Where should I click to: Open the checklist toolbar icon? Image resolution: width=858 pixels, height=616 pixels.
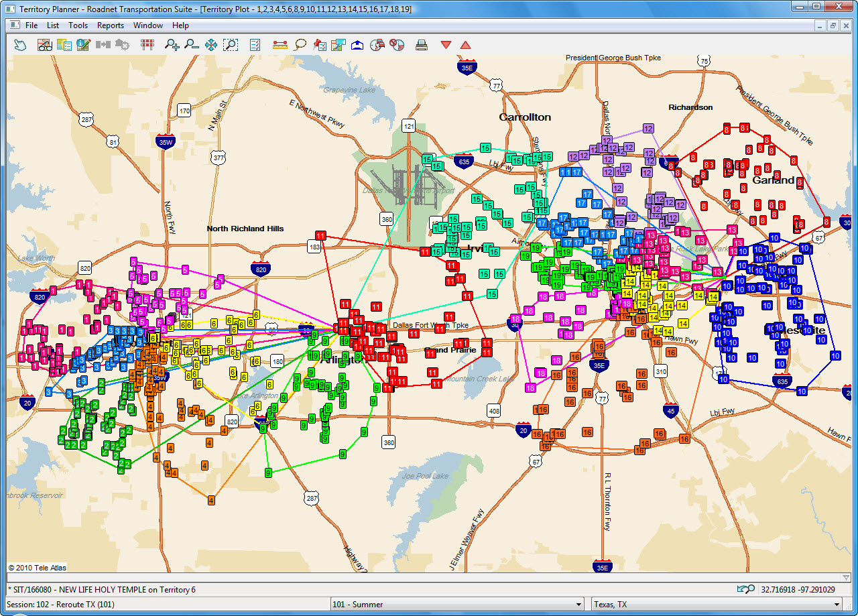point(255,45)
